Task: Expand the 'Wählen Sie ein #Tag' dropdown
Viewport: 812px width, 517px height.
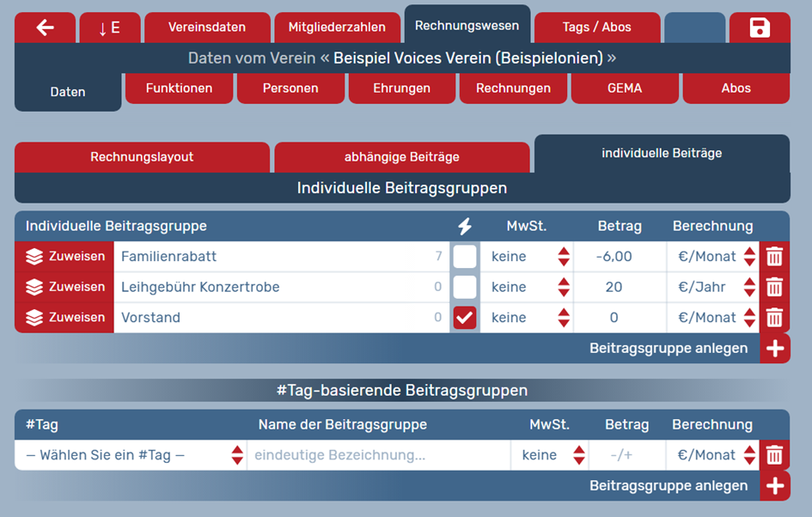Action: (131, 455)
